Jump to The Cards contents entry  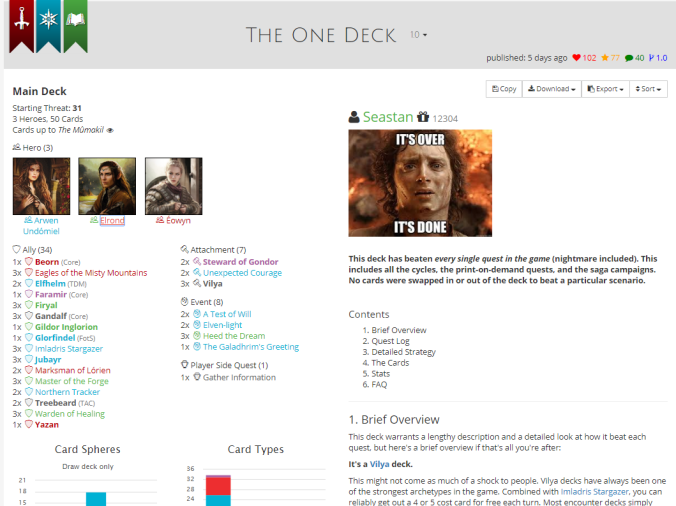[390, 363]
